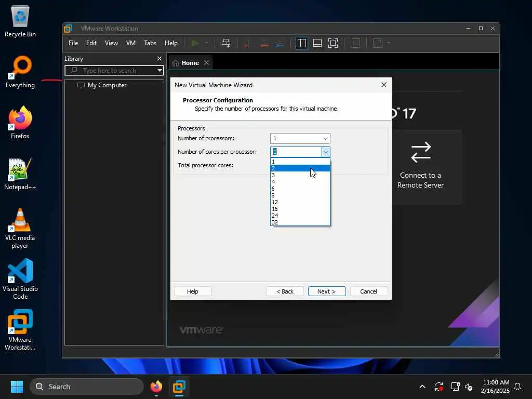This screenshot has height=399, width=532.
Task: Click the library search magnifier icon
Action: click(x=74, y=70)
